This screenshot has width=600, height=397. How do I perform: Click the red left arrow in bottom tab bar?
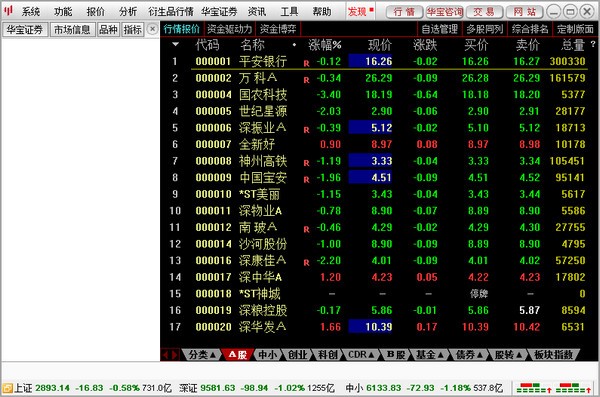pos(166,355)
